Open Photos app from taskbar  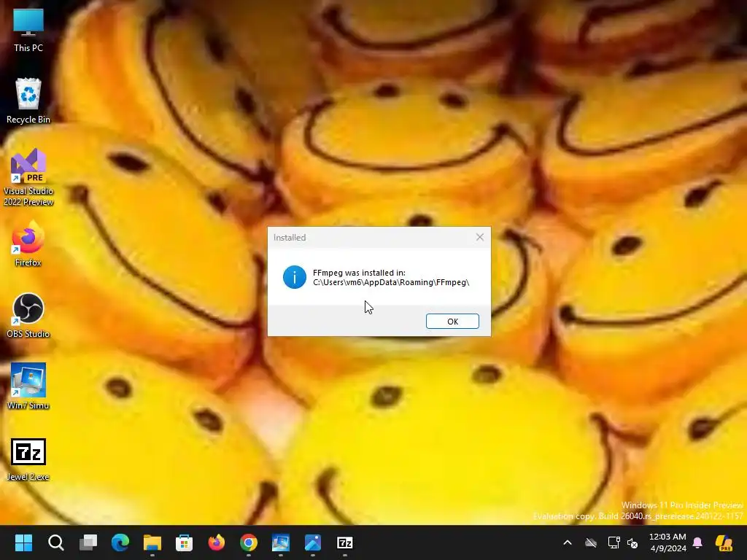click(x=313, y=542)
